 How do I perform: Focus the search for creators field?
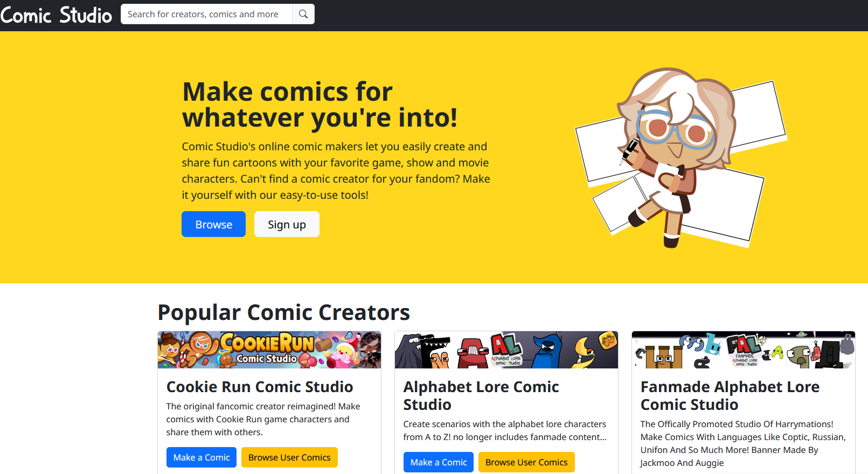click(206, 14)
